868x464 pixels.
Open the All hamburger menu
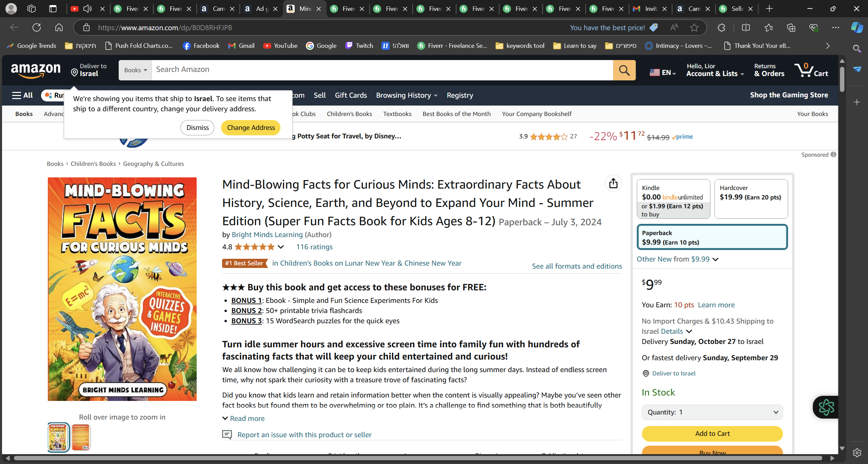22,95
